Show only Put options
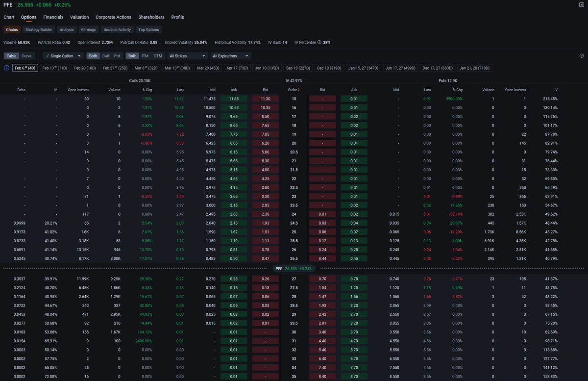588x381 pixels. coord(117,56)
